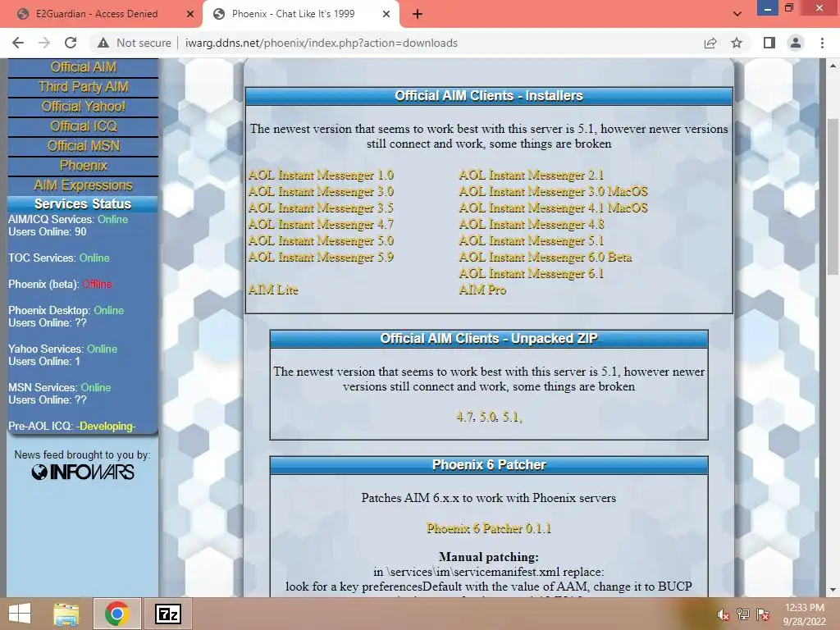Share this page via address bar icon

(x=710, y=43)
